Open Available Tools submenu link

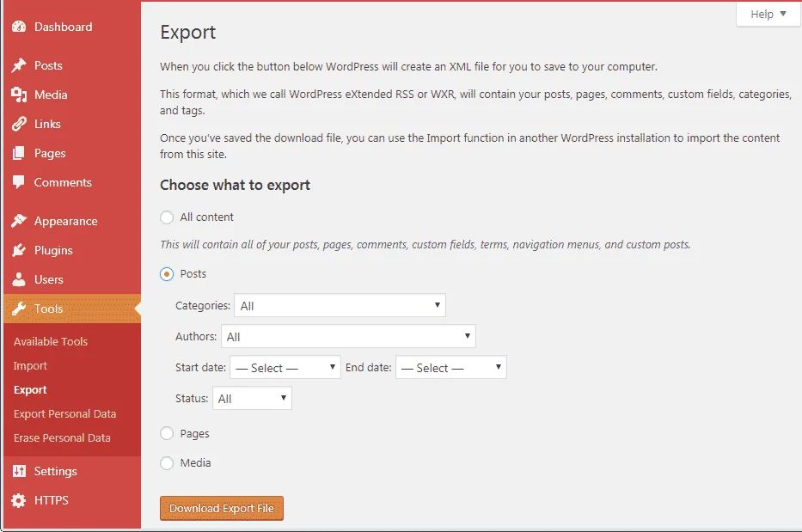(51, 341)
